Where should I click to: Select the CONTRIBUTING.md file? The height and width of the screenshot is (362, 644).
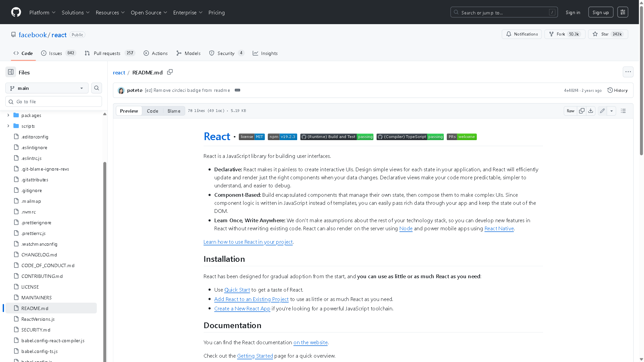pyautogui.click(x=42, y=276)
